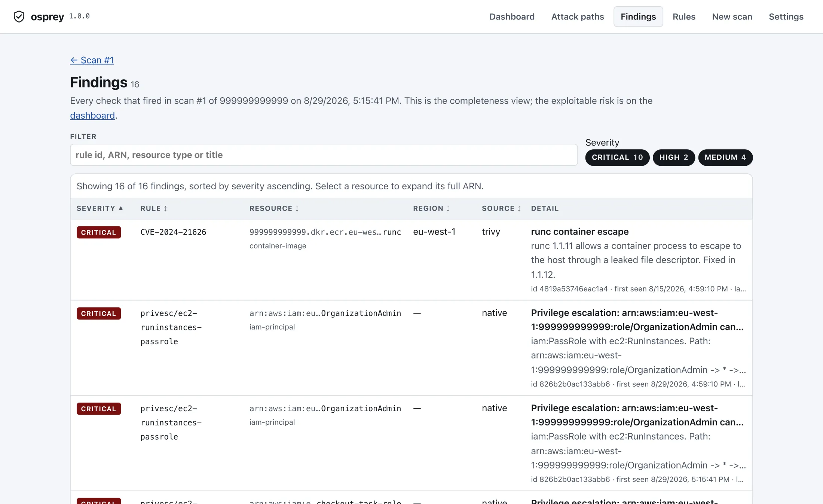The width and height of the screenshot is (823, 504).
Task: Sort by the SEVERITY column header
Action: (x=100, y=208)
